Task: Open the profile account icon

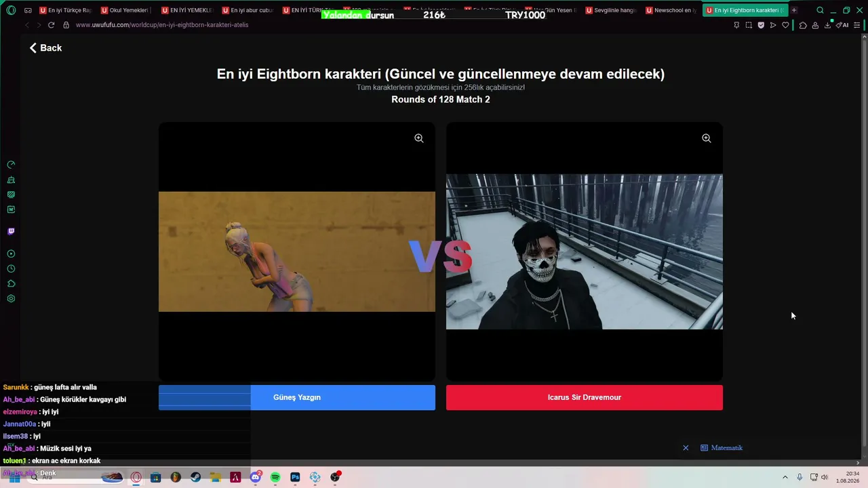Action: pos(815,25)
